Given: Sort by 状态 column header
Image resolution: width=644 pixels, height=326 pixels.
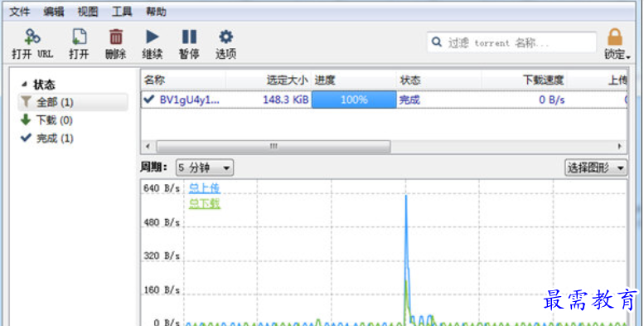Looking at the screenshot, I should [x=438, y=80].
